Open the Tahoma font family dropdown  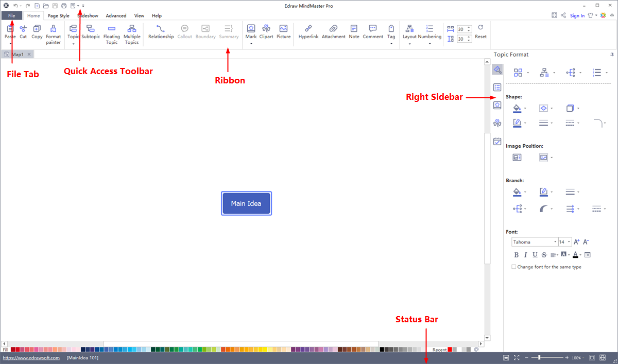pos(555,242)
